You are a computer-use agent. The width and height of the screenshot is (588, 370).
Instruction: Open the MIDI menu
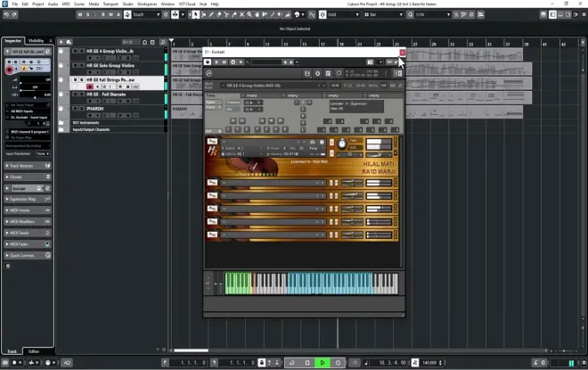(66, 4)
